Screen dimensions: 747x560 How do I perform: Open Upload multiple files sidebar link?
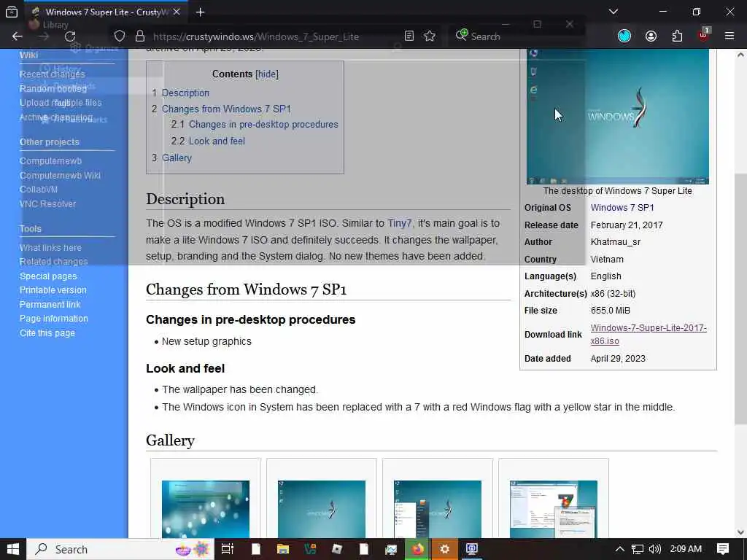pos(61,102)
